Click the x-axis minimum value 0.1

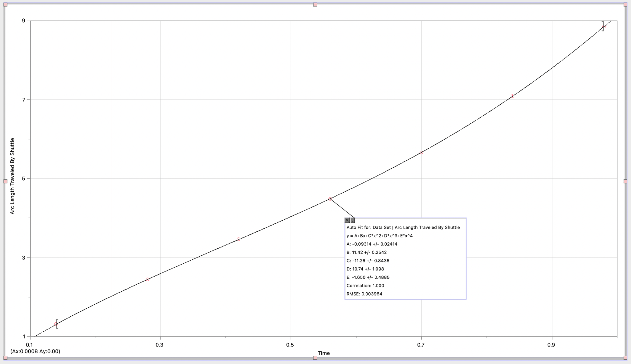coord(30,345)
